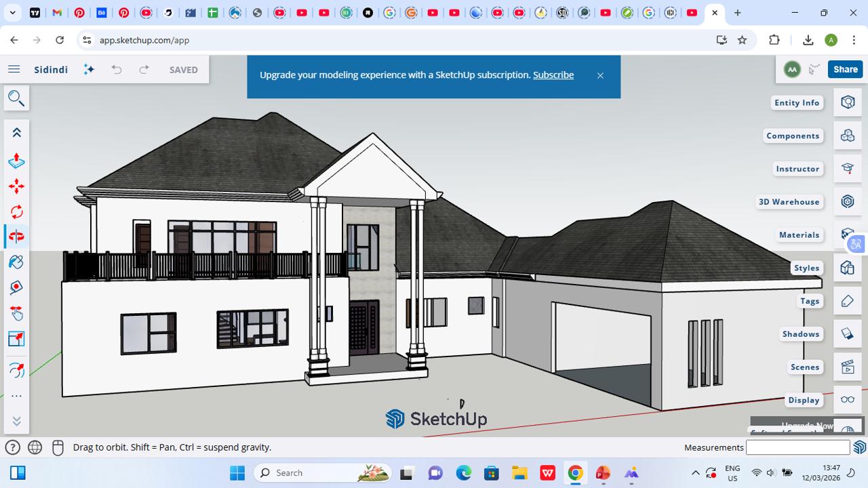
Task: Open the Entity Info panel icon
Action: [847, 102]
